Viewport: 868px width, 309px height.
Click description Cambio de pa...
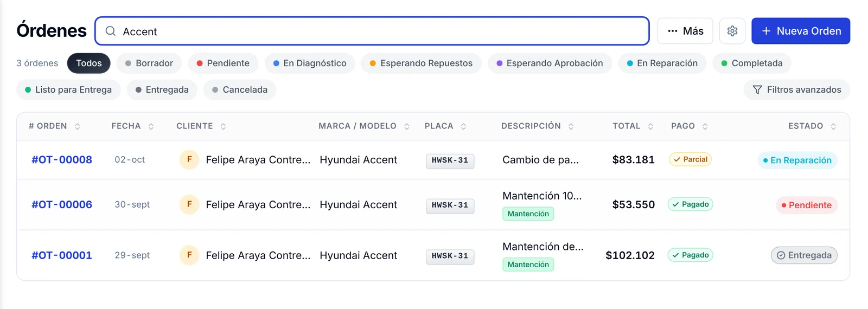click(540, 160)
